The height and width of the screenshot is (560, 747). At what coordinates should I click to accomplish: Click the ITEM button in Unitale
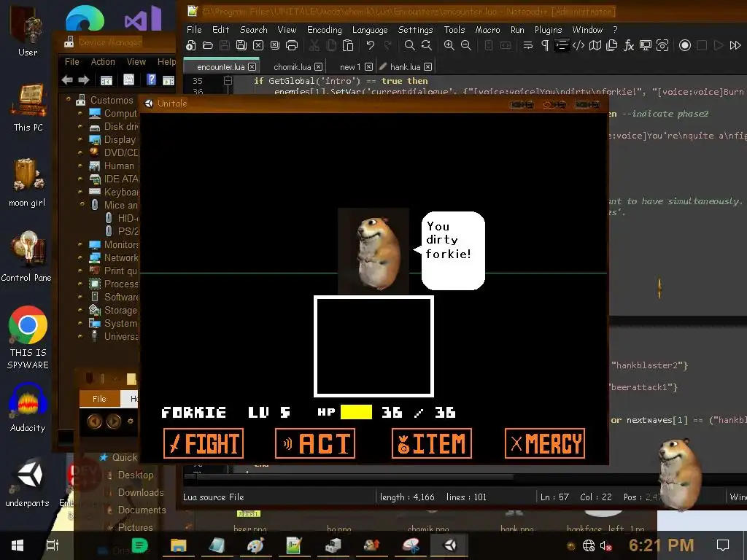click(432, 443)
